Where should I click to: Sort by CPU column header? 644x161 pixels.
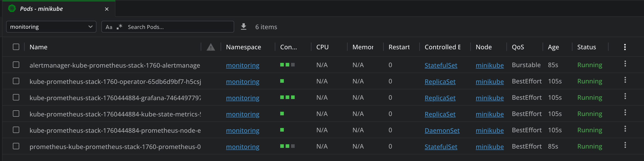pos(322,47)
